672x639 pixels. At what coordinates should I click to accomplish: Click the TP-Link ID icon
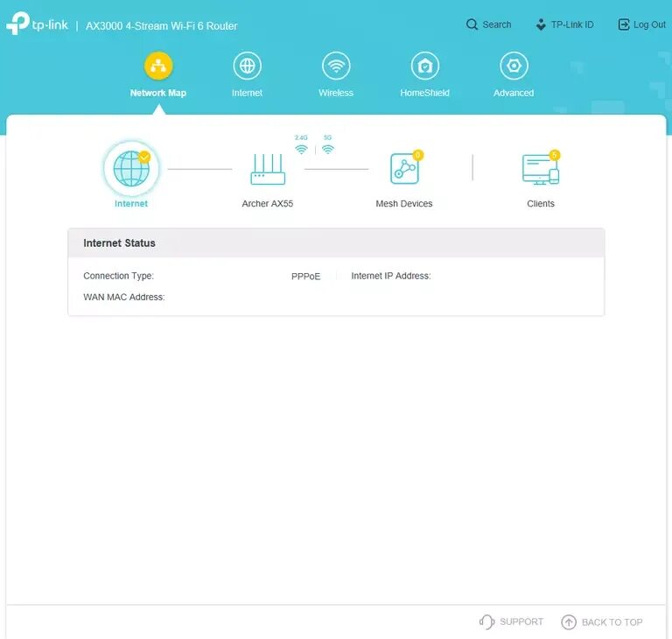541,25
